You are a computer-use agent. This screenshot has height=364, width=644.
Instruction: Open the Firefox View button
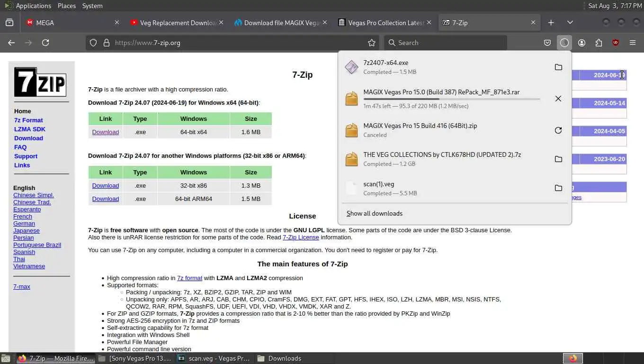9,22
